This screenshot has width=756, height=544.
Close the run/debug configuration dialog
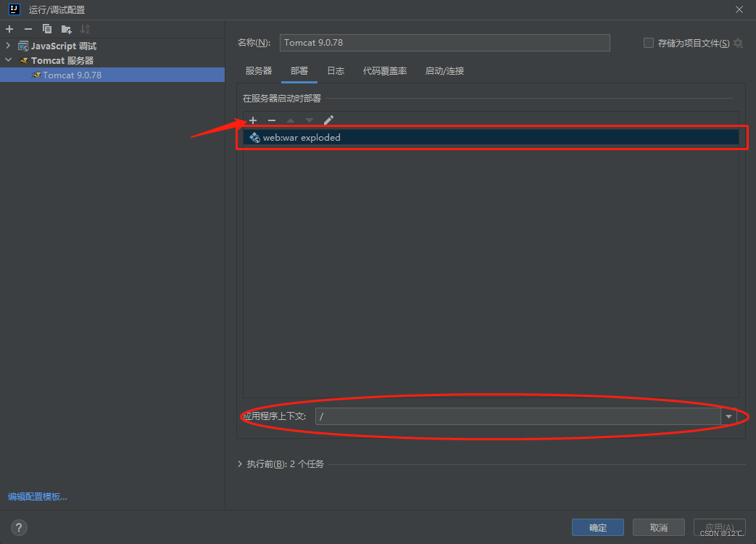pyautogui.click(x=739, y=9)
